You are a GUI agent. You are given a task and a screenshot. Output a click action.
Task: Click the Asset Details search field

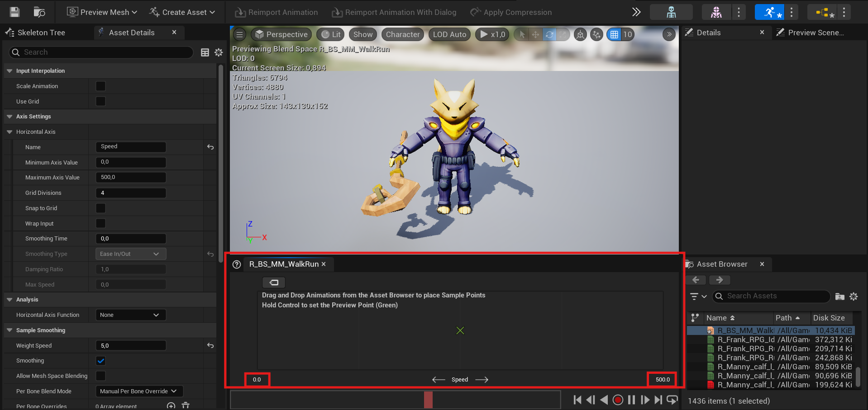click(x=101, y=52)
